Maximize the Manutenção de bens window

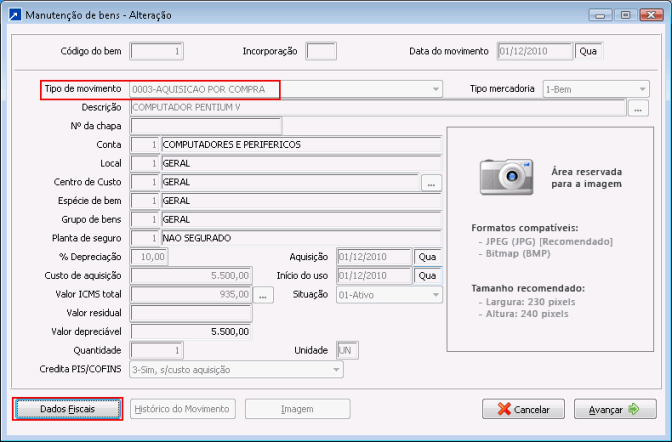pos(626,15)
